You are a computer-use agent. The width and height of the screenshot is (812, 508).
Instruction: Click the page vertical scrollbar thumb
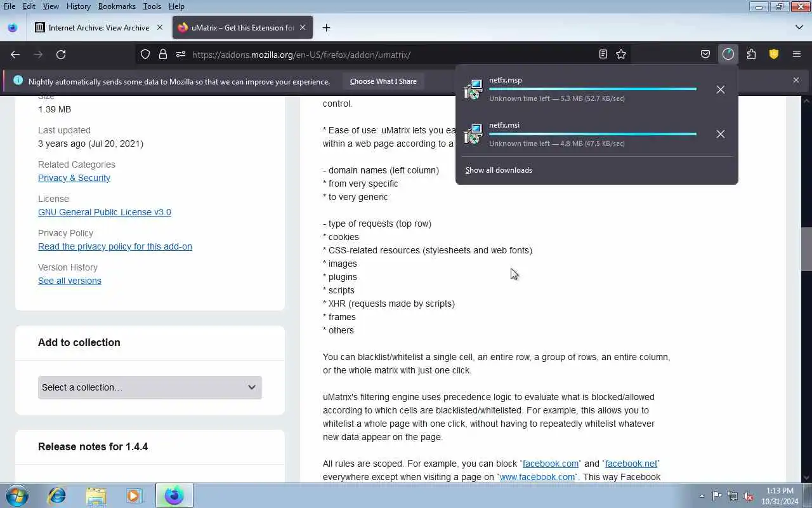click(806, 249)
